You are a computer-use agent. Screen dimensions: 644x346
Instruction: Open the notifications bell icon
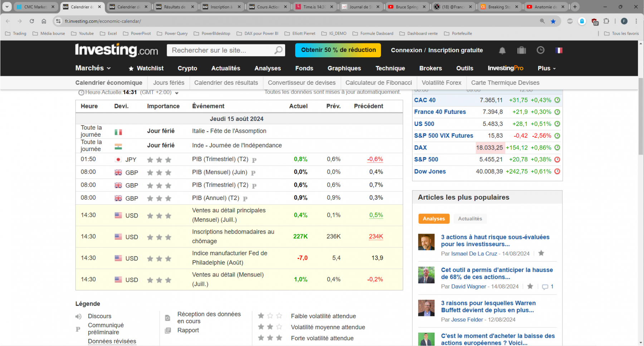click(502, 50)
